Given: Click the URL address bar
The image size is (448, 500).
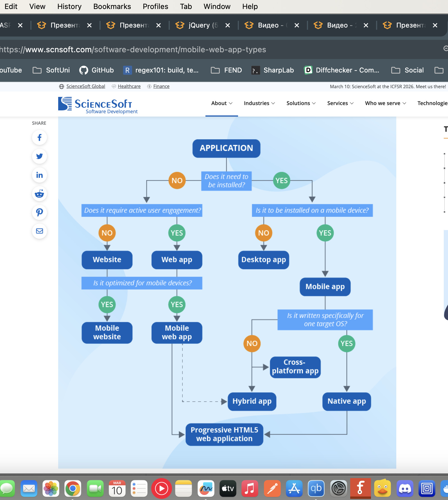Looking at the screenshot, I should [x=219, y=49].
